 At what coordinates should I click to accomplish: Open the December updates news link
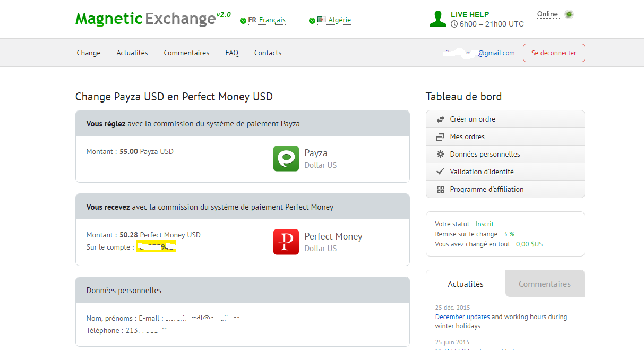pyautogui.click(x=462, y=317)
